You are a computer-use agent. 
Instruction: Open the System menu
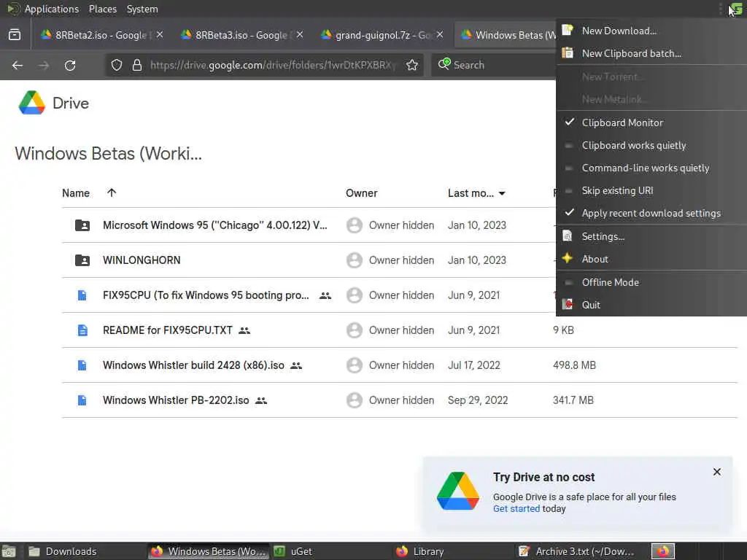(x=142, y=9)
